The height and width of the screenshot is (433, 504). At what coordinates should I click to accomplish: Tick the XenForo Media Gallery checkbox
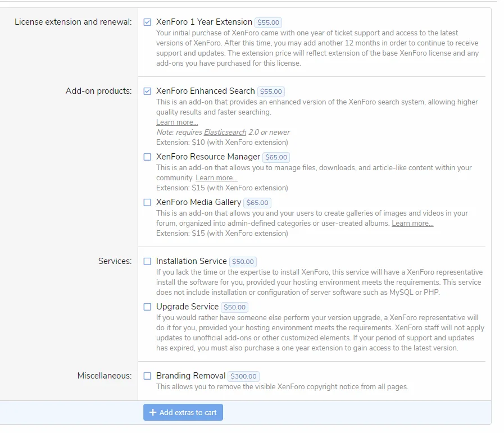pyautogui.click(x=147, y=203)
